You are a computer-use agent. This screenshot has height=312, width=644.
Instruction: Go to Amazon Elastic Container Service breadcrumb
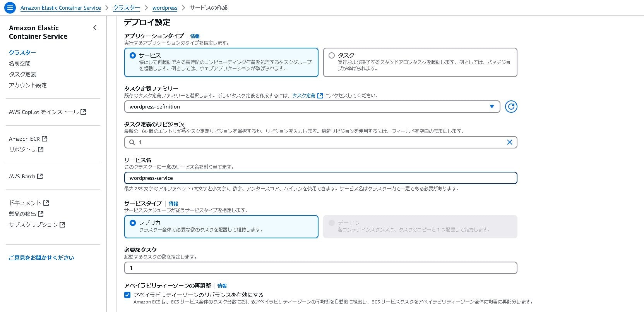click(60, 8)
